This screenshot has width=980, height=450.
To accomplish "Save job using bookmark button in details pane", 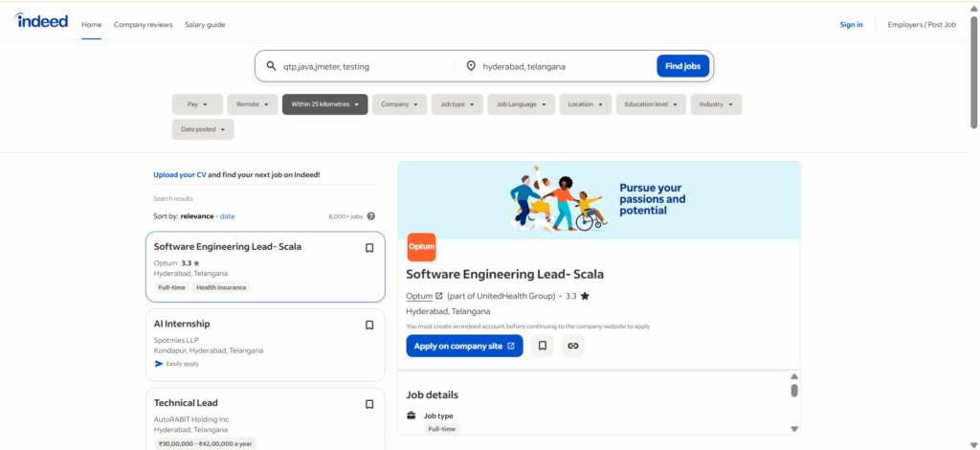I will coord(543,346).
